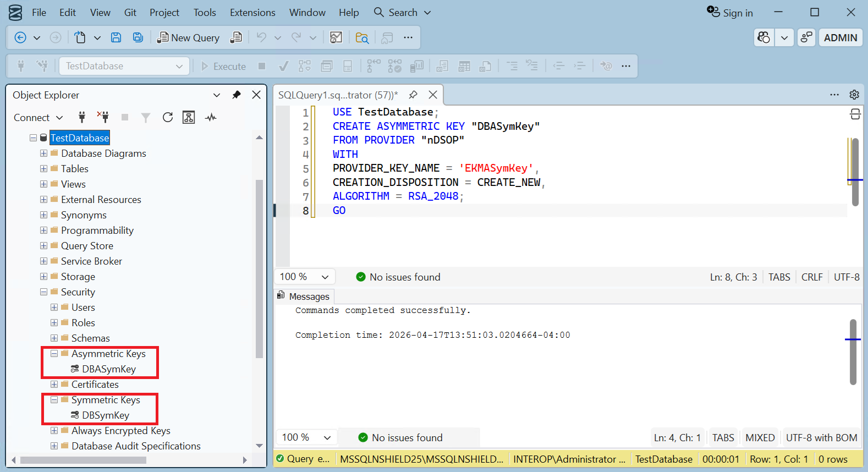Image resolution: width=868 pixels, height=472 pixels.
Task: Click the editor settings gear icon
Action: click(854, 95)
